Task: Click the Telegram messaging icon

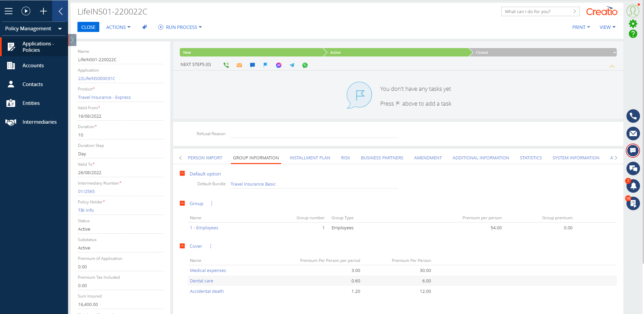Action: pyautogui.click(x=292, y=65)
